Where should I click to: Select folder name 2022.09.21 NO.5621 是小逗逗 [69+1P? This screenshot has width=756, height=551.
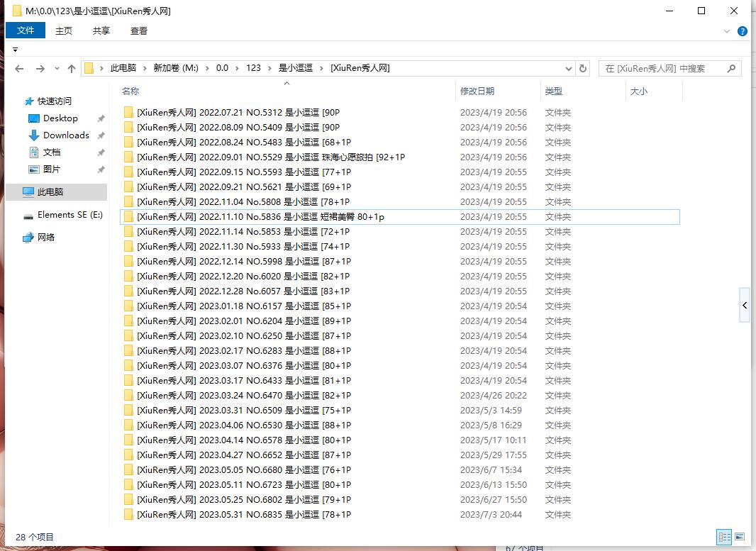point(244,187)
